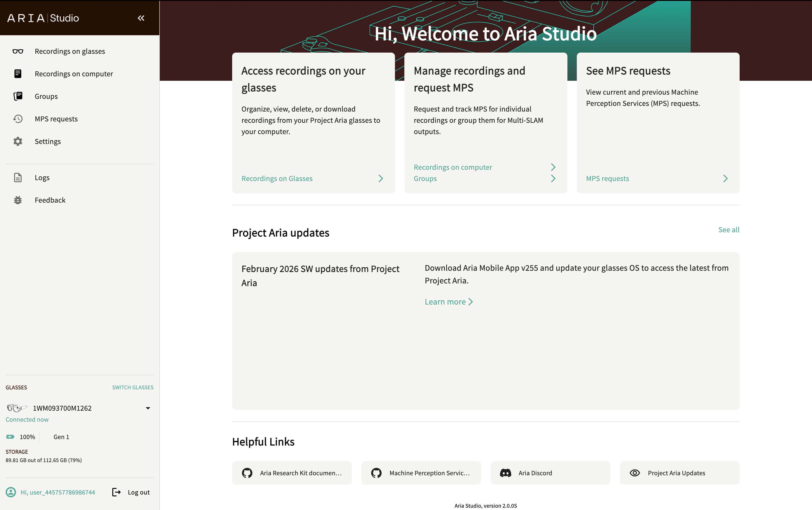Click the Log out arrow icon
812x510 pixels.
pyautogui.click(x=116, y=492)
